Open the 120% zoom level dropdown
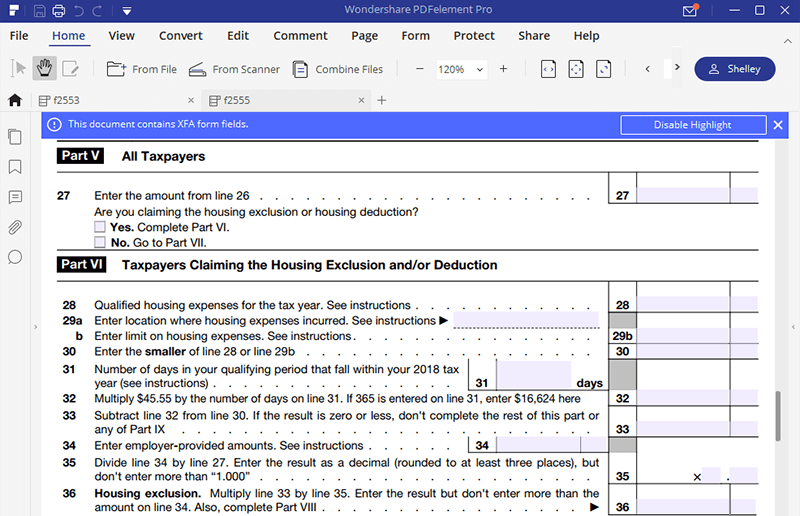The height and width of the screenshot is (516, 800). tap(461, 69)
